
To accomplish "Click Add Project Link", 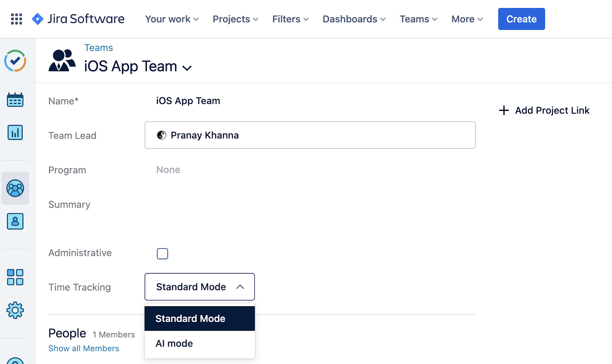I will (x=544, y=110).
